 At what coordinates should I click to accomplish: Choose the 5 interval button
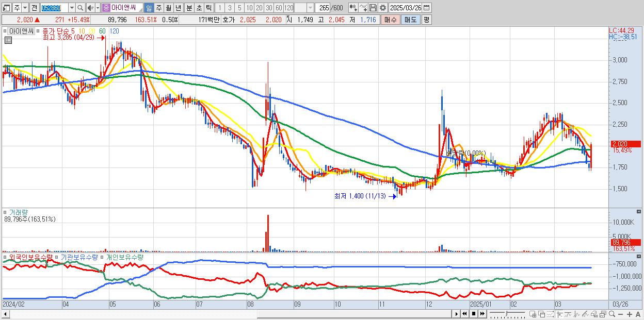(239, 8)
